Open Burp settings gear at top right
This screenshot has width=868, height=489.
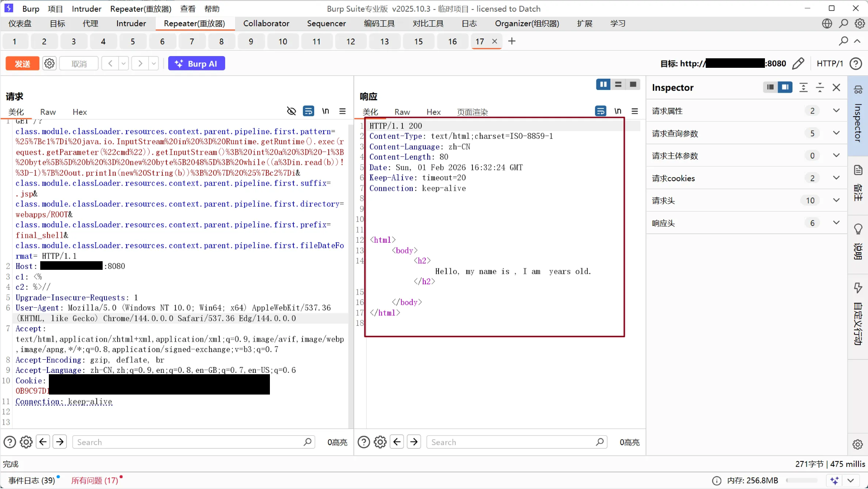860,24
